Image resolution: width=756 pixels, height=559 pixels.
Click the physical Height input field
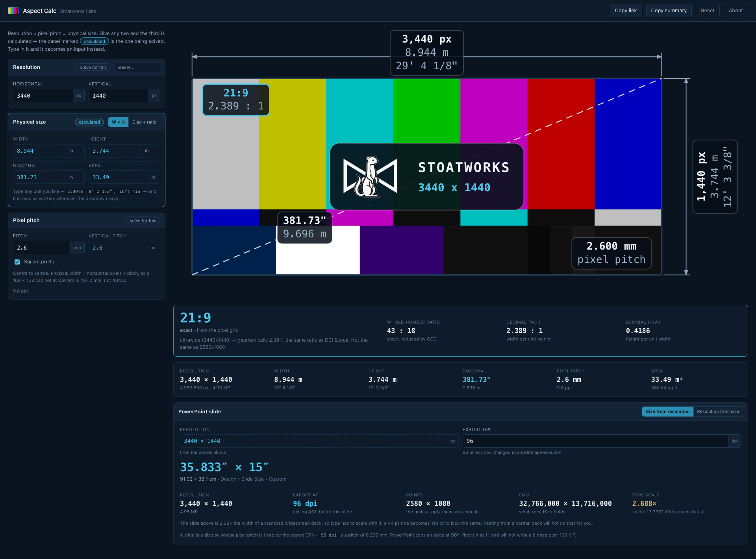pos(115,151)
